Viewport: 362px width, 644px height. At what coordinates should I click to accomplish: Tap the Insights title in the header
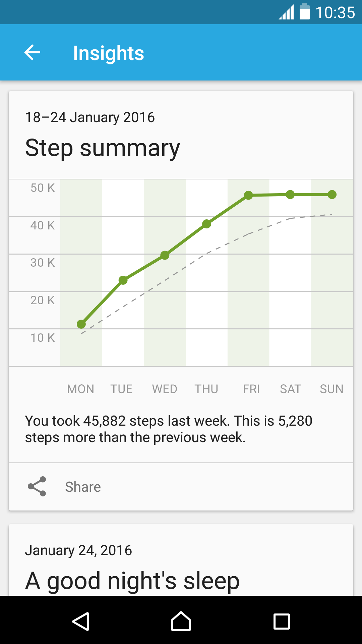click(x=109, y=53)
